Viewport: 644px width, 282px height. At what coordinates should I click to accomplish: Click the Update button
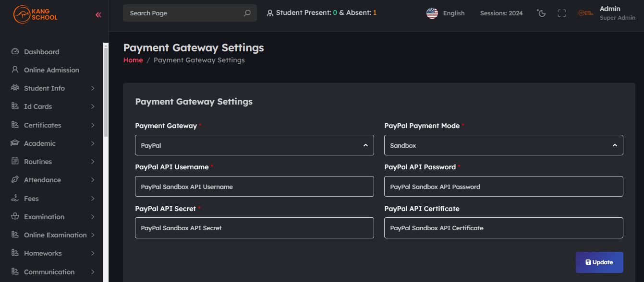(x=599, y=262)
